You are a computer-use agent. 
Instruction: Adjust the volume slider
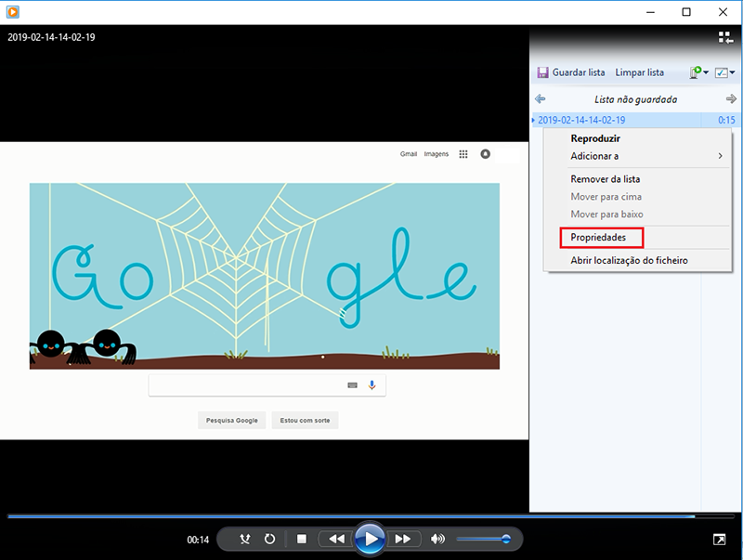coord(484,539)
